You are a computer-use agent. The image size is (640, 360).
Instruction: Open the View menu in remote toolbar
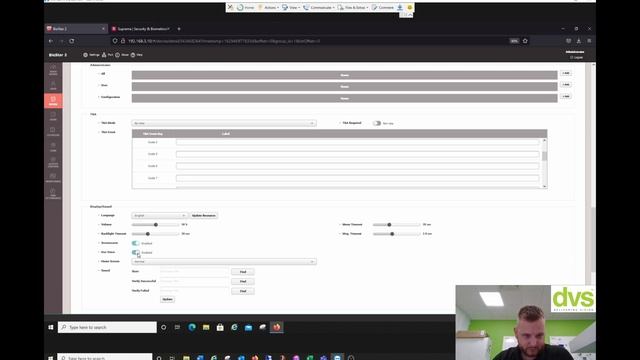[x=291, y=7]
